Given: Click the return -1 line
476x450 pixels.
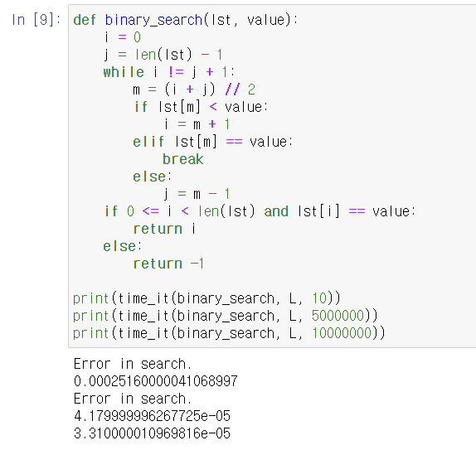Looking at the screenshot, I should 168,264.
